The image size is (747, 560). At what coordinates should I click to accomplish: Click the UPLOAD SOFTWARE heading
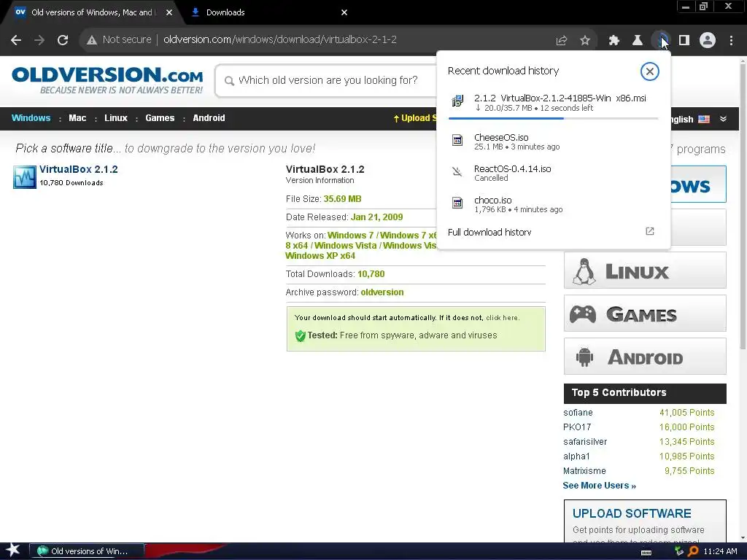click(632, 513)
